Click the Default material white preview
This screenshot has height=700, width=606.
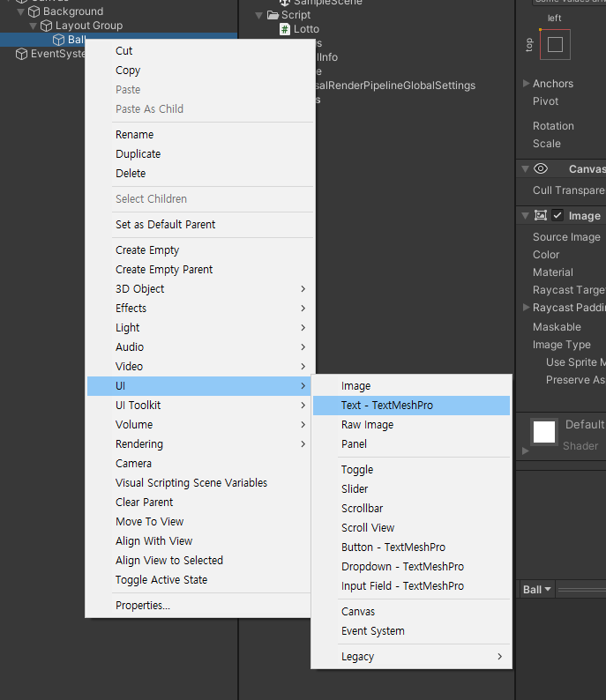point(544,432)
